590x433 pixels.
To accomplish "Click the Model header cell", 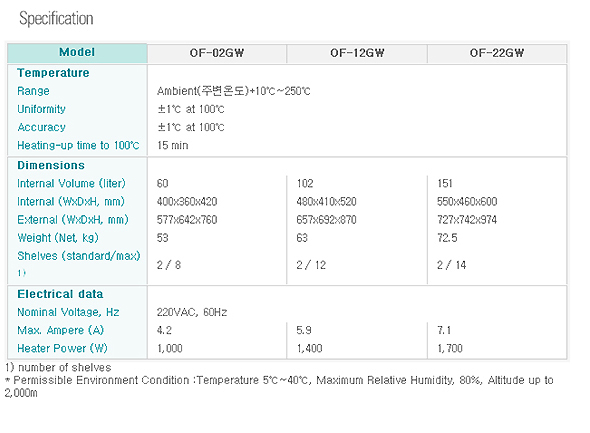I will (77, 52).
